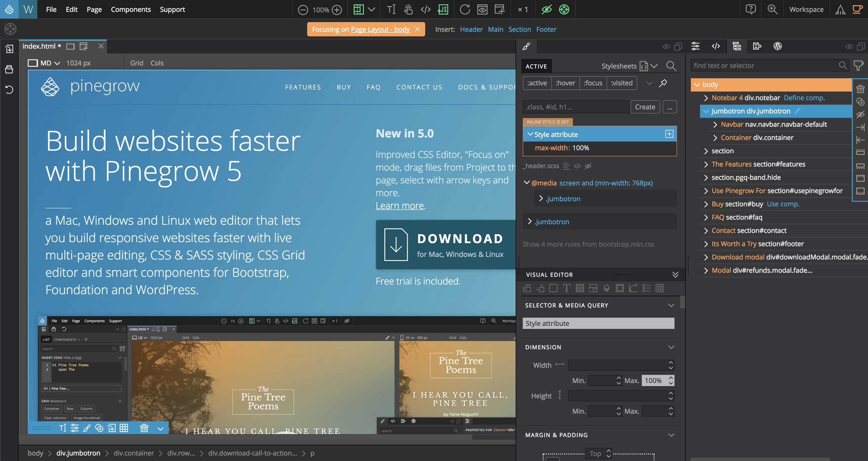
Task: Collapse the Dimension section
Action: (671, 347)
